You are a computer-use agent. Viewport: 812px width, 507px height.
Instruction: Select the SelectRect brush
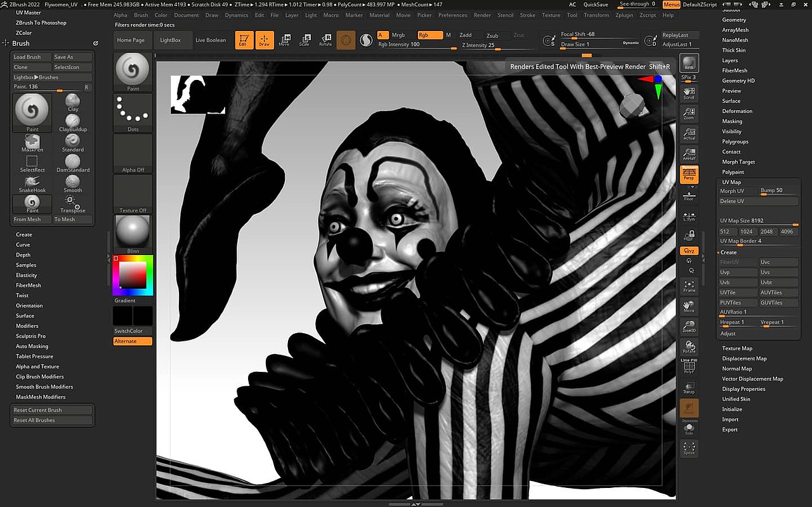[x=32, y=164]
